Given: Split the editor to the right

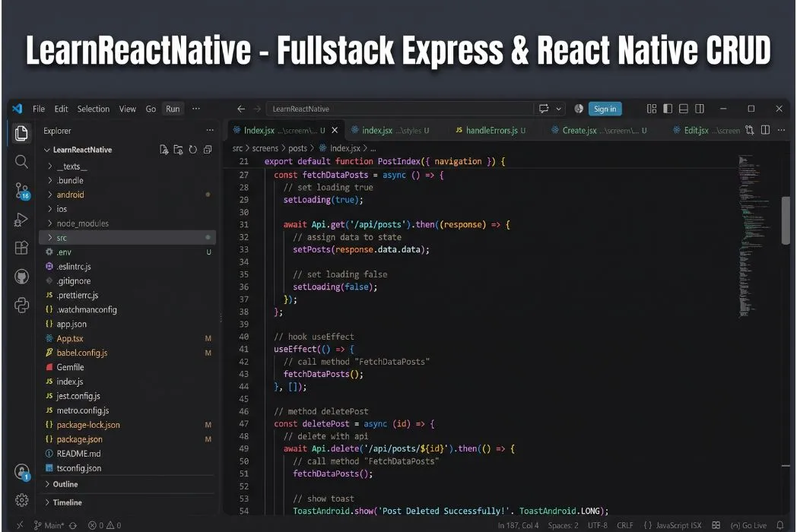Looking at the screenshot, I should [765, 130].
